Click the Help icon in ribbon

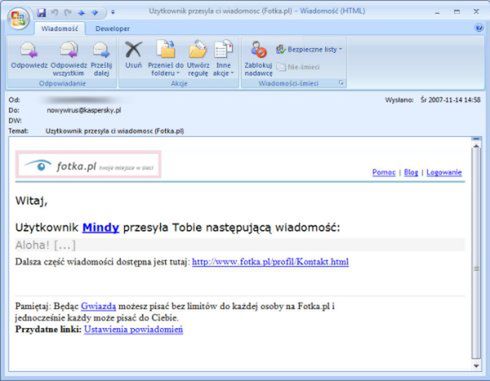click(479, 28)
